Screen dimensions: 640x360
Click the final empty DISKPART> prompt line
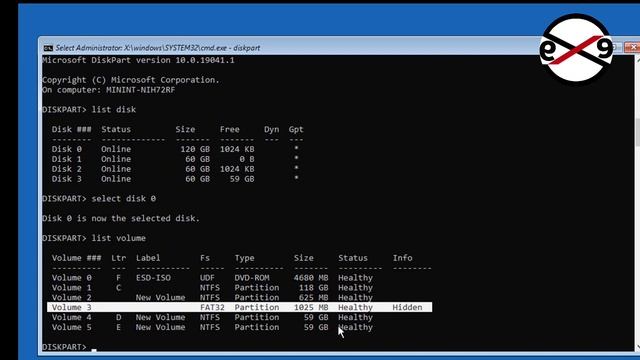click(69, 347)
